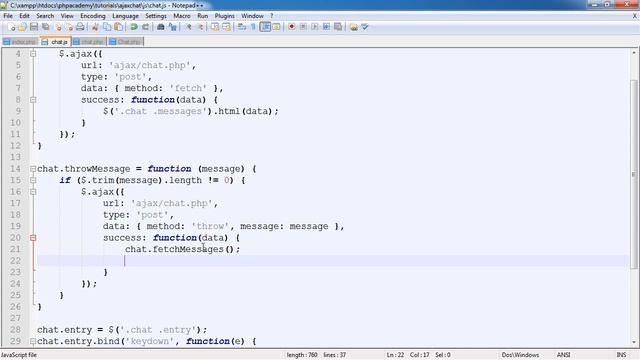Screen dimensions: 640x360
Task: Click the Save recorded macro icon
Action: [338, 27]
